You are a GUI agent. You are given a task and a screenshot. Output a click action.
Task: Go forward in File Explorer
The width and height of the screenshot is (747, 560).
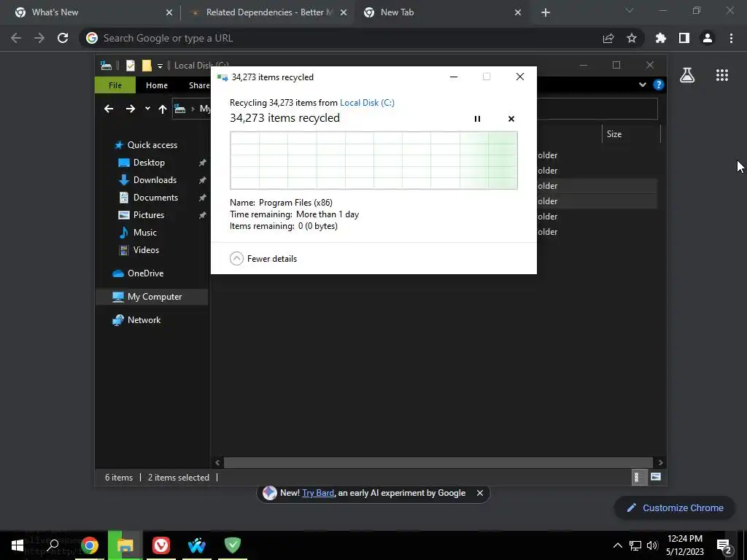[x=130, y=109]
